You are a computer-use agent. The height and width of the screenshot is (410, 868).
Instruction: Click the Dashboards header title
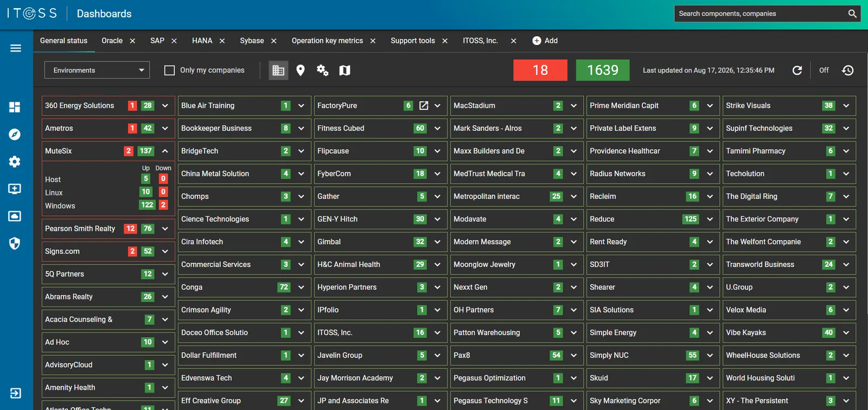pyautogui.click(x=104, y=14)
